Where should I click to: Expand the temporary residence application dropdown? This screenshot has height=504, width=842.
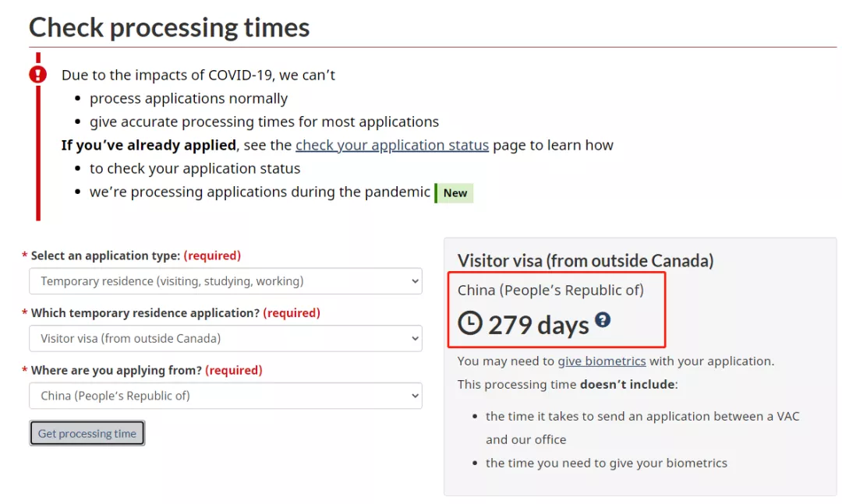point(225,339)
